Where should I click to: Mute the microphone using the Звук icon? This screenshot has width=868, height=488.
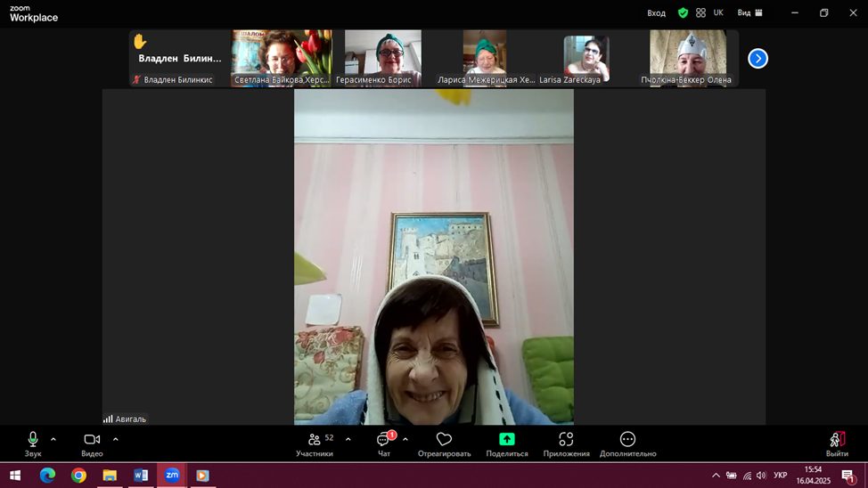(33, 440)
